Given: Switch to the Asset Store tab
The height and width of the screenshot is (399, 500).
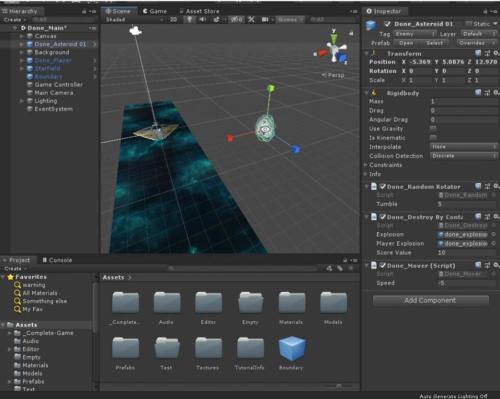Looking at the screenshot, I should [x=199, y=11].
